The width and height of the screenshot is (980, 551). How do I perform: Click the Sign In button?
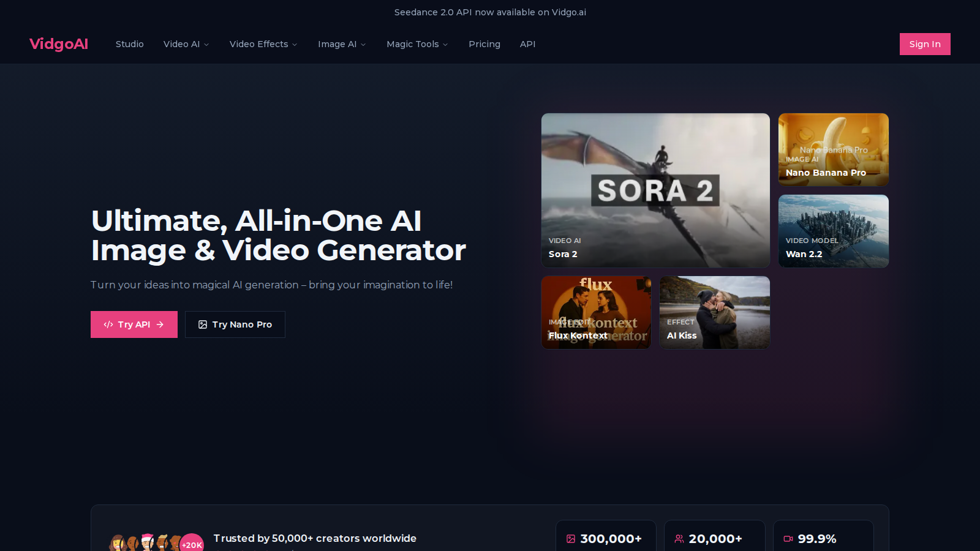[x=925, y=44]
